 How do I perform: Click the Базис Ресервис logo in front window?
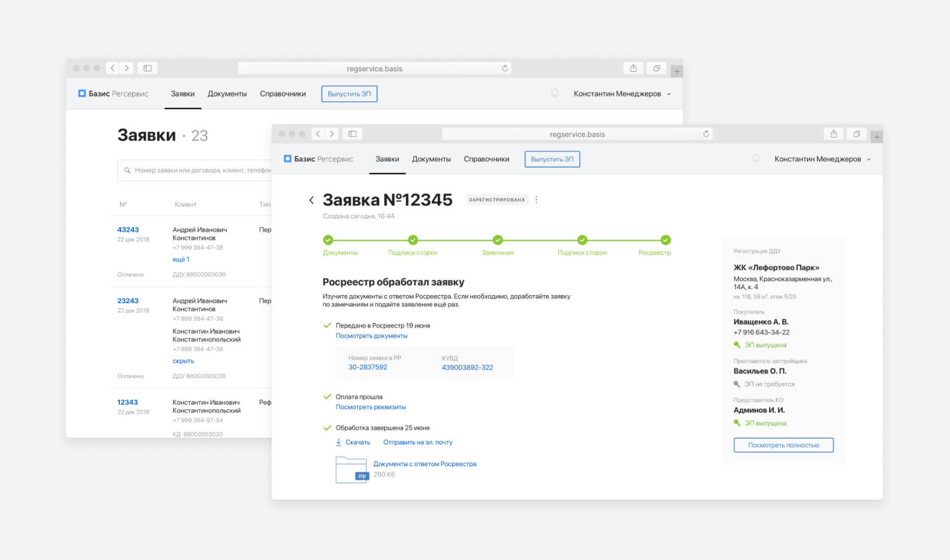[x=318, y=159]
